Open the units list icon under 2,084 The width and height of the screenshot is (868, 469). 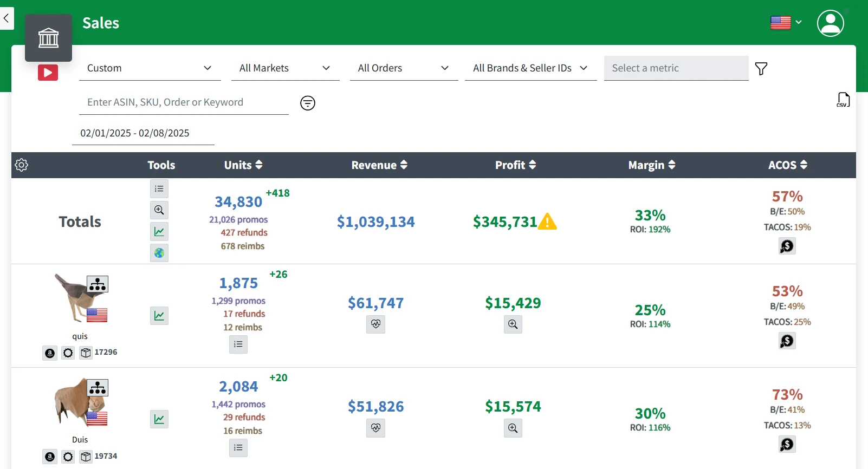(x=238, y=448)
